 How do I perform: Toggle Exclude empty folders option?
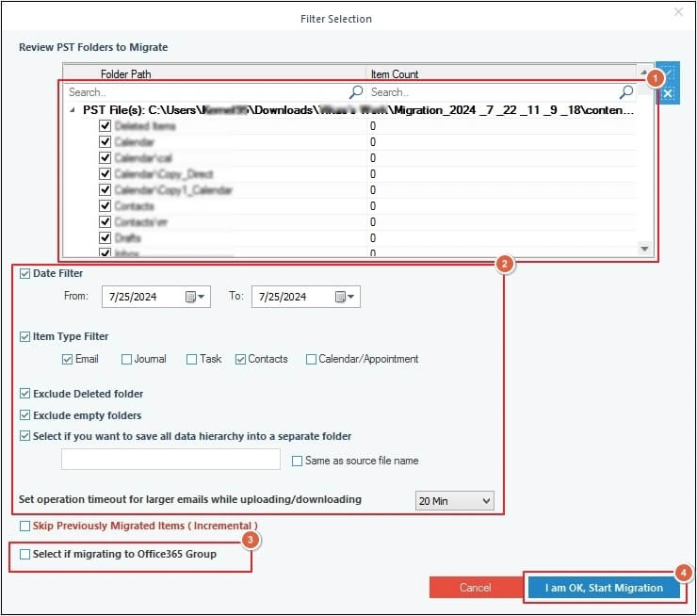[x=24, y=415]
